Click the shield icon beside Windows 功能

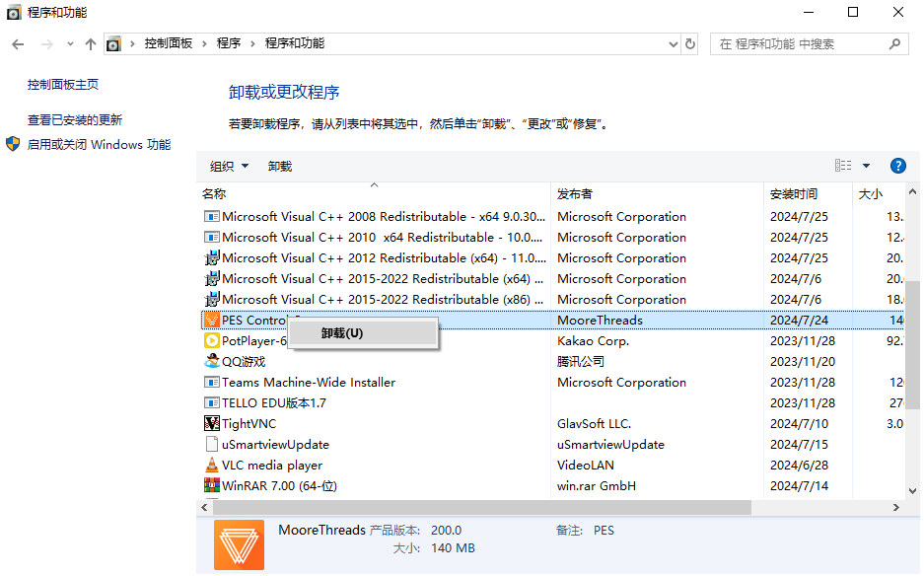pos(13,144)
